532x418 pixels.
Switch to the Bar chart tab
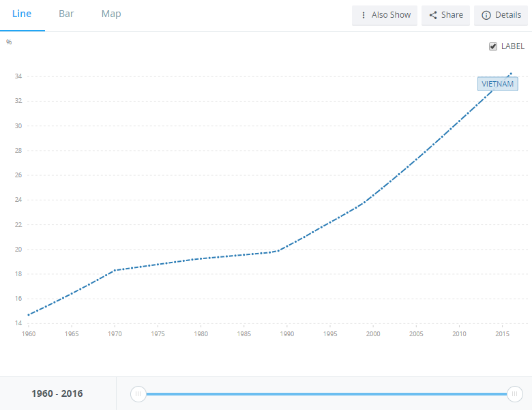66,14
